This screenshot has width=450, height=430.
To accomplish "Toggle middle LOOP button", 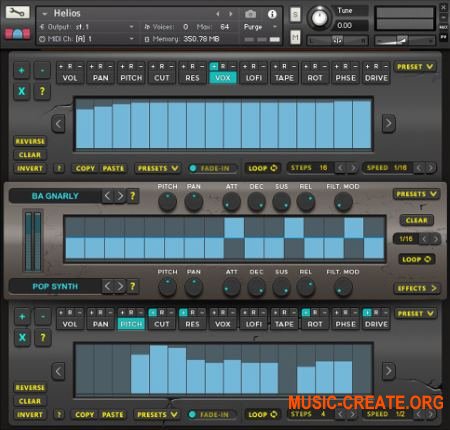I will (417, 259).
